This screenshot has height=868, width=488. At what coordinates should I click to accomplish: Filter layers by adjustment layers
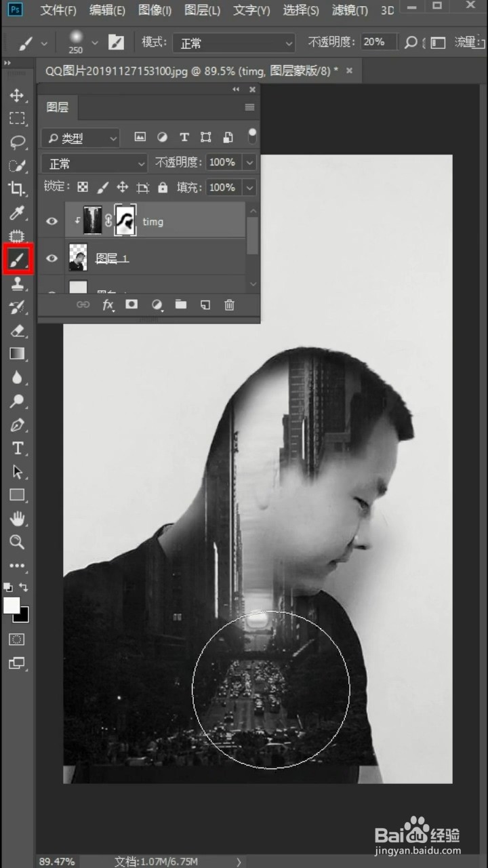pyautogui.click(x=162, y=137)
